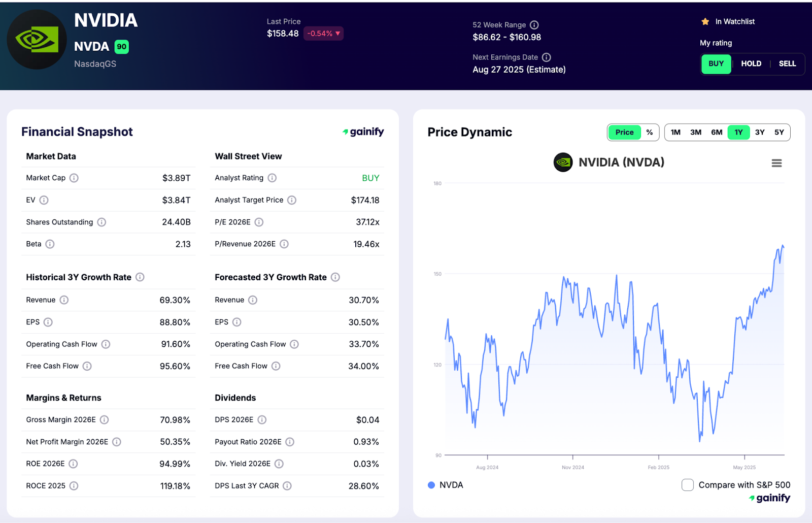Click Payout Ratio 2026E info icon
Viewport: 812px width, 523px height.
(x=290, y=442)
